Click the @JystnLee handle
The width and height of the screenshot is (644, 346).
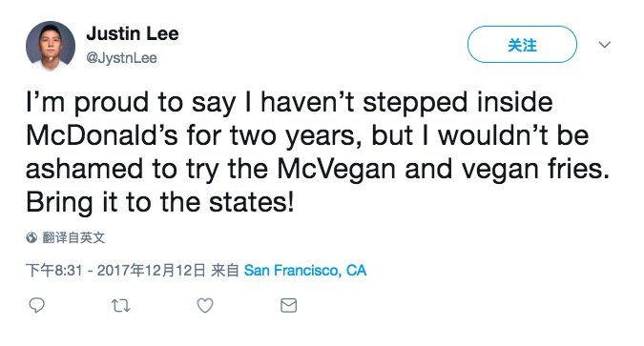click(121, 58)
